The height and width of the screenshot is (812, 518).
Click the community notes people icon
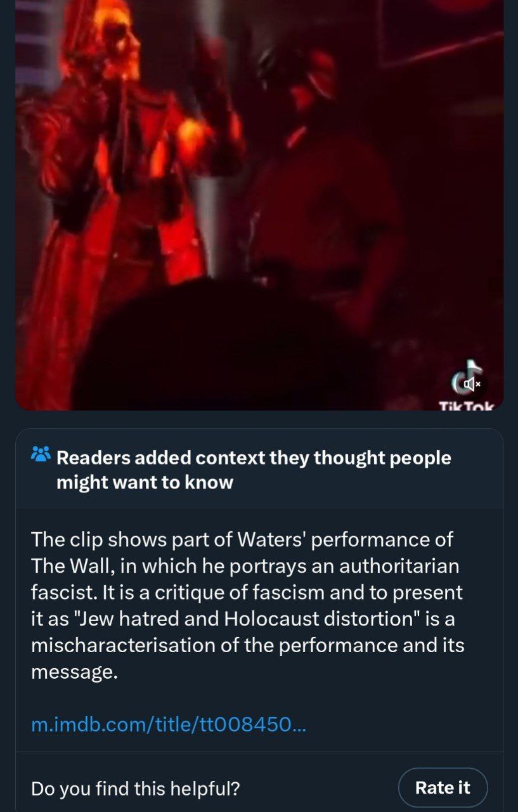[41, 454]
